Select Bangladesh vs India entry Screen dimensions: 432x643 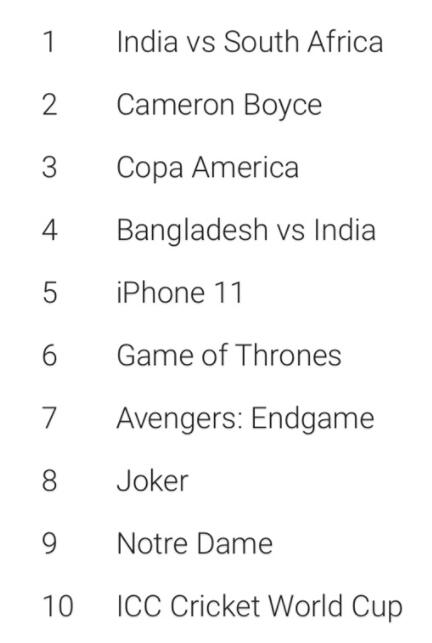pos(246,231)
